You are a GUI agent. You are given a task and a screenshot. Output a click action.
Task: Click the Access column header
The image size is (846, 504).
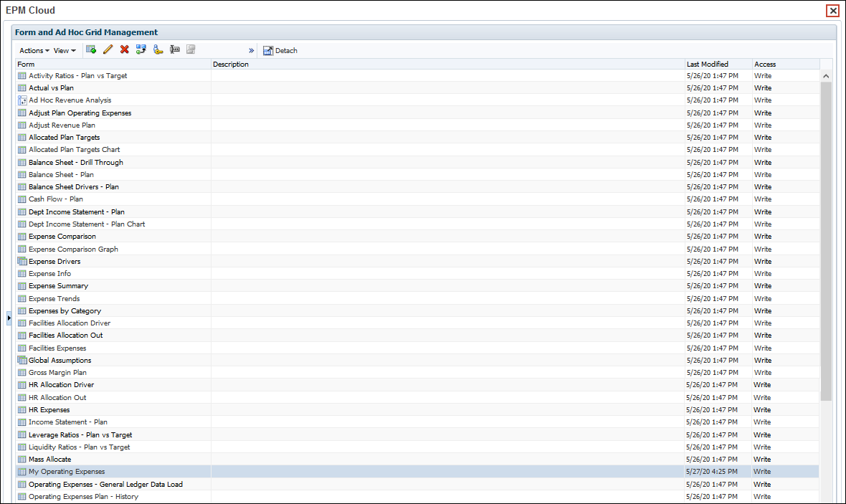pyautogui.click(x=786, y=65)
